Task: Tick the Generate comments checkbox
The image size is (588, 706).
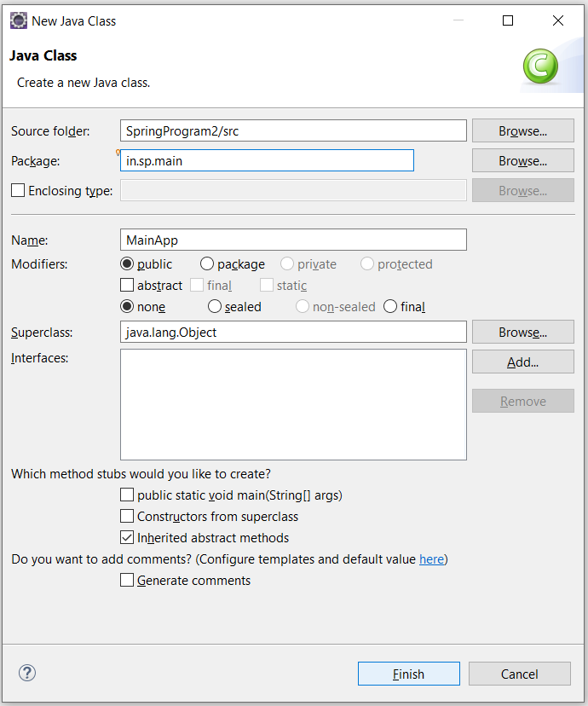Action: click(x=127, y=580)
